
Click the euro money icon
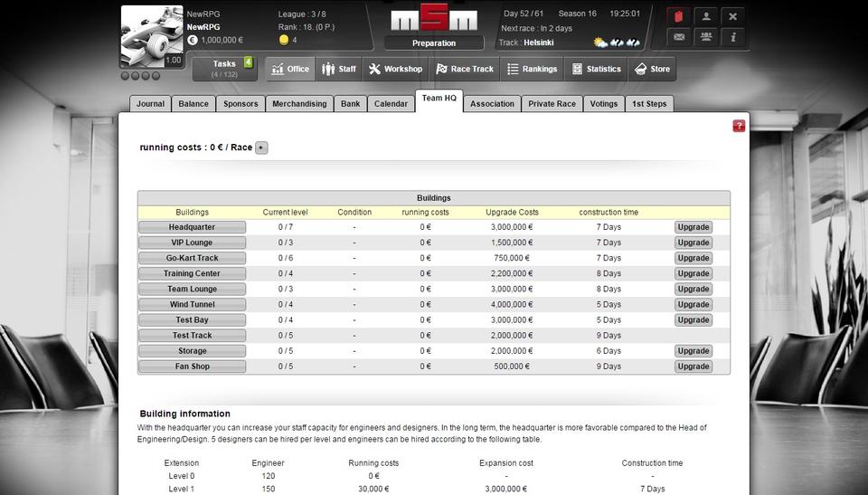192,40
